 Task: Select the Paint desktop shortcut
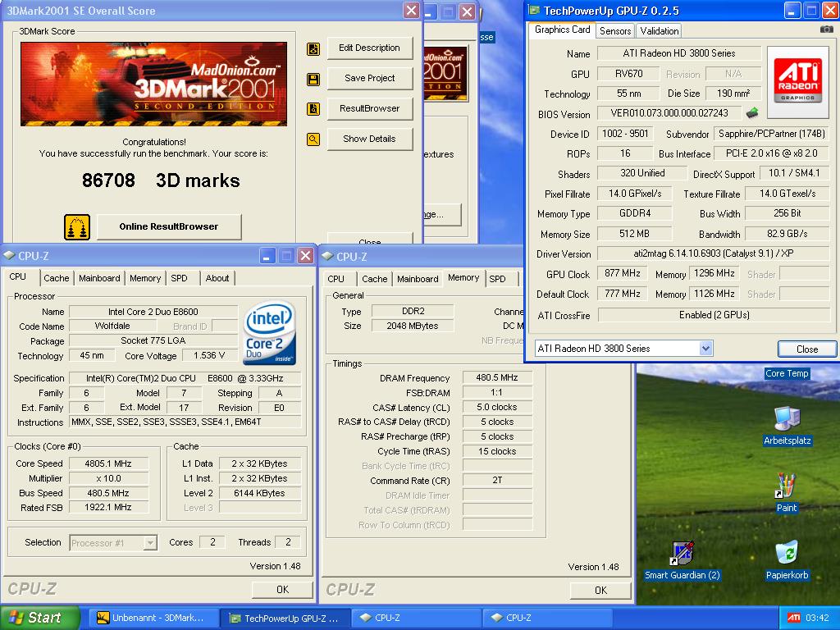787,493
